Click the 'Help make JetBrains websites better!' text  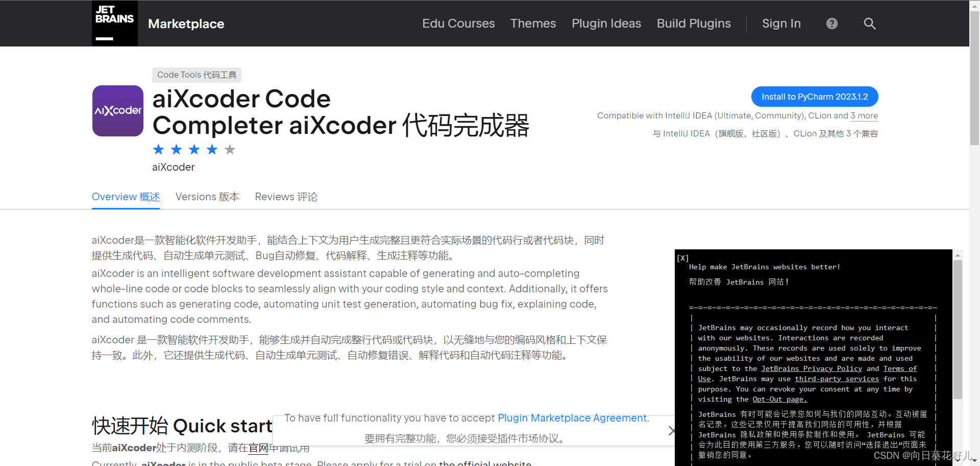764,267
